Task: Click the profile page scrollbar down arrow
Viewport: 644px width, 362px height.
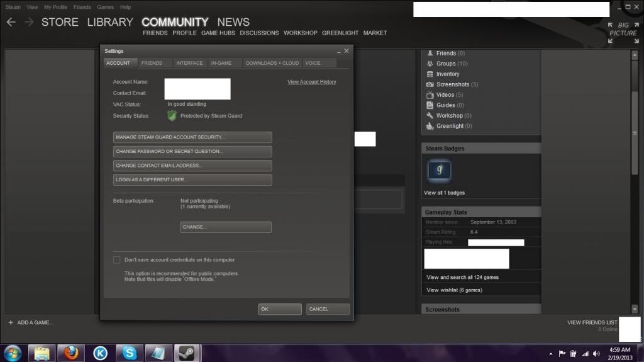Action: pyautogui.click(x=635, y=309)
